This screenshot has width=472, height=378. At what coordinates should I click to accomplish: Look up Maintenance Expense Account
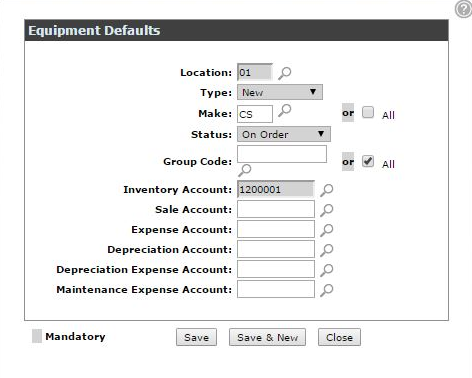(x=327, y=290)
